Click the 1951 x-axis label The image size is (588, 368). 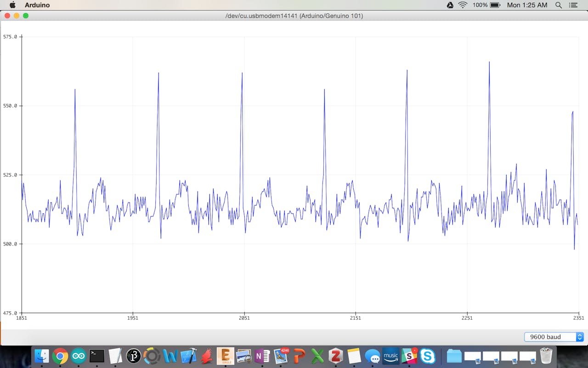(x=133, y=318)
